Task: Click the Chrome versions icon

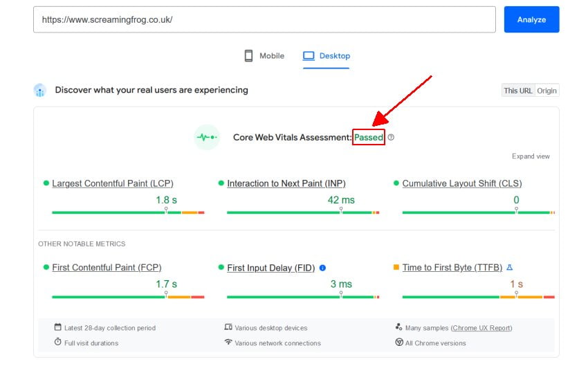Action: 399,342
